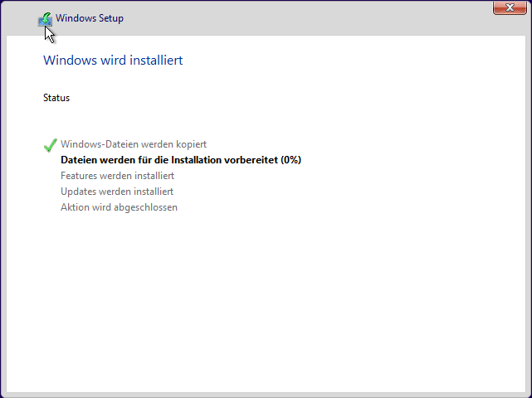Close the Windows Setup window

coord(510,7)
